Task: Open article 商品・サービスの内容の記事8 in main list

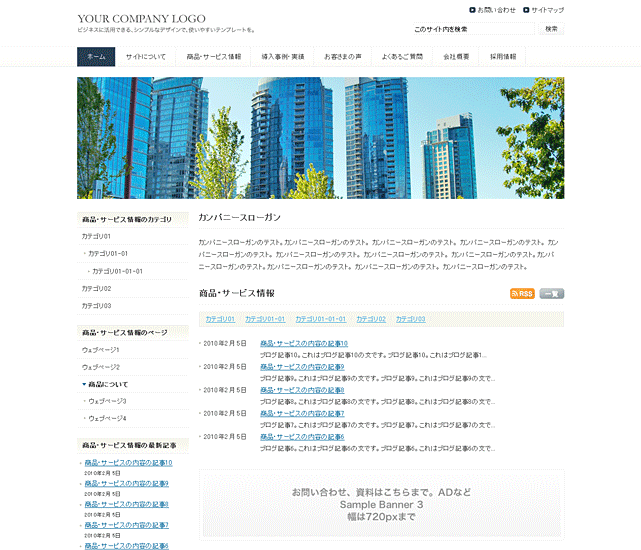Action: click(x=302, y=390)
